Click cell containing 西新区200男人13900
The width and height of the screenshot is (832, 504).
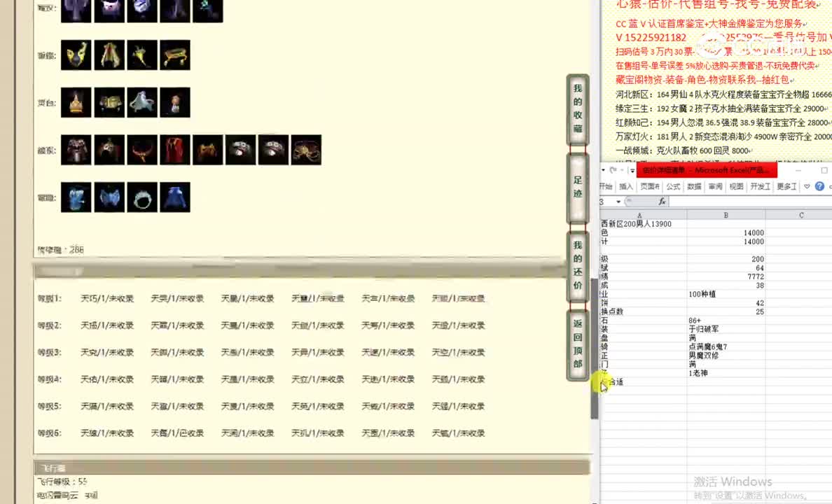643,224
